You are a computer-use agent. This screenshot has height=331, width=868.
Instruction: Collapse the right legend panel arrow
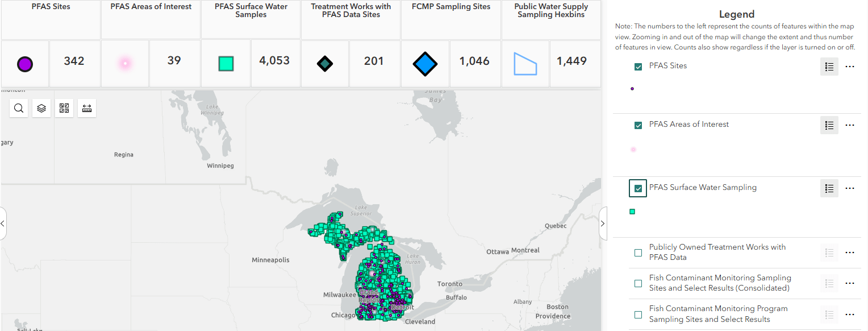603,224
